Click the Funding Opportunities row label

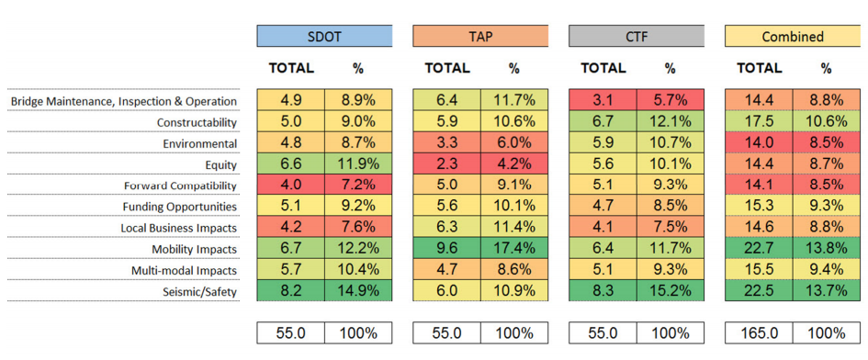pos(180,207)
